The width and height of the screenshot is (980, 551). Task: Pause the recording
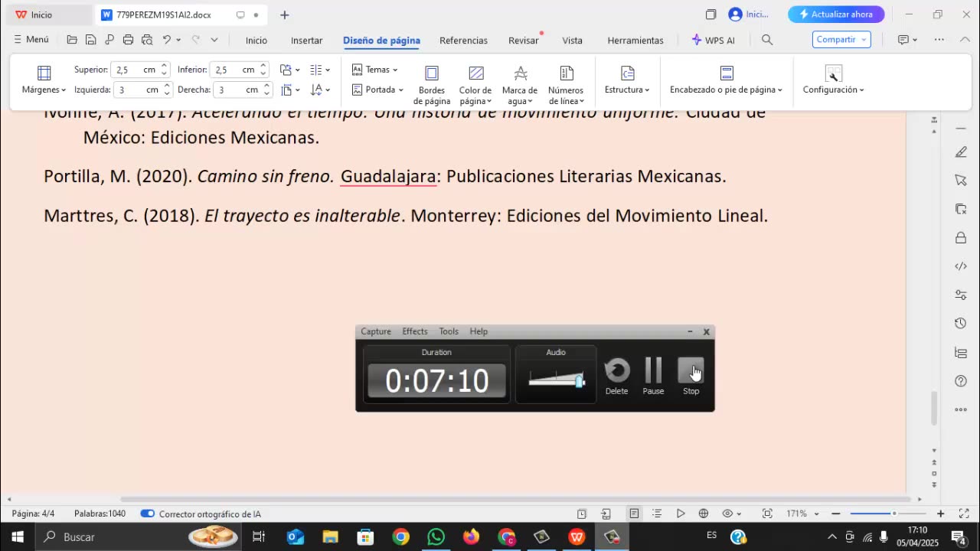[x=653, y=372]
